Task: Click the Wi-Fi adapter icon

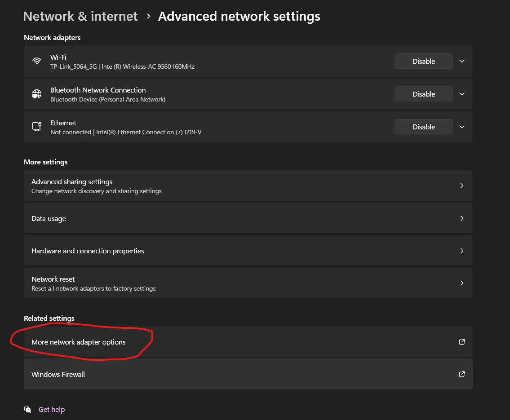Action: click(x=37, y=61)
